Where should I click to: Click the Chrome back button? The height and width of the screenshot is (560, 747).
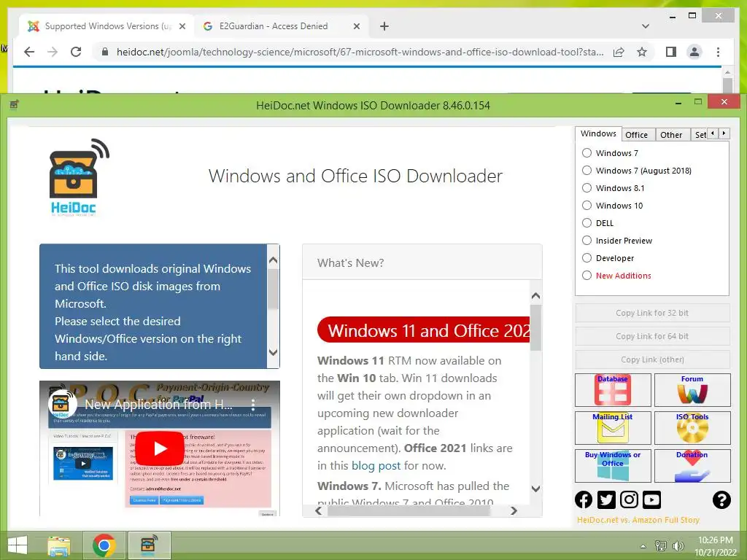(29, 52)
